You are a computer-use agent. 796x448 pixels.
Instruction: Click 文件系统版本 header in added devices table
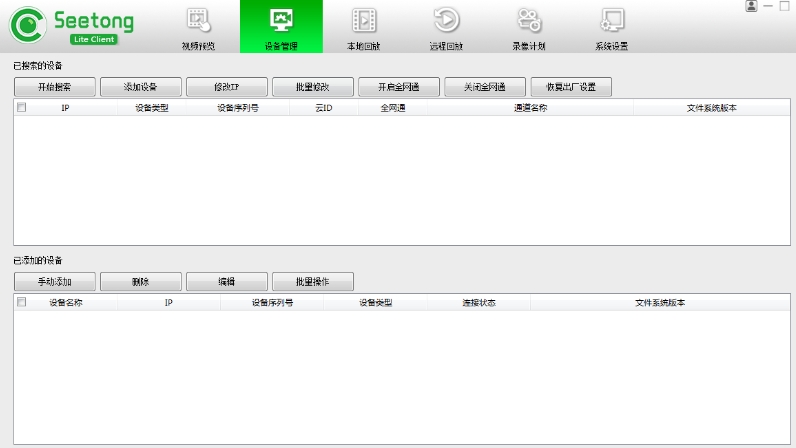click(660, 303)
